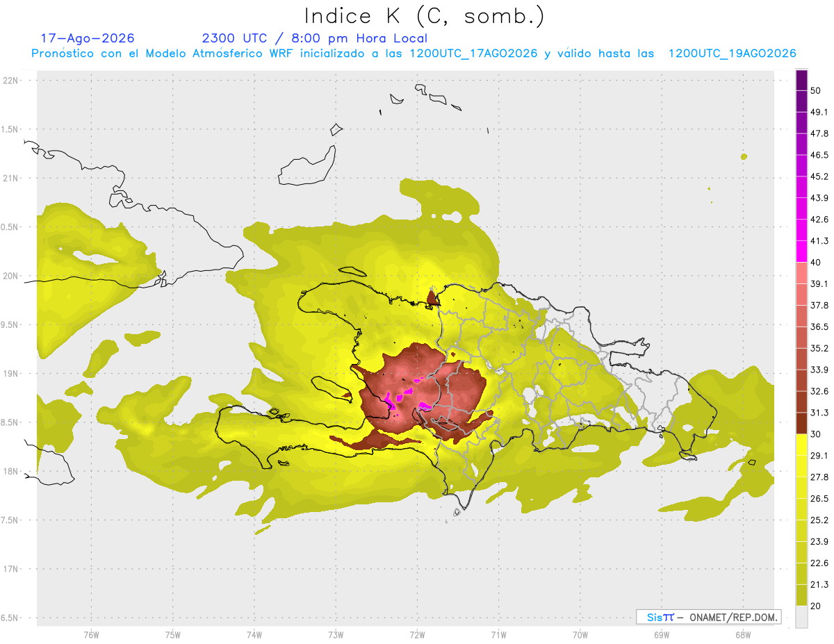Click legend value "20" at the color bar bottom

(816, 606)
